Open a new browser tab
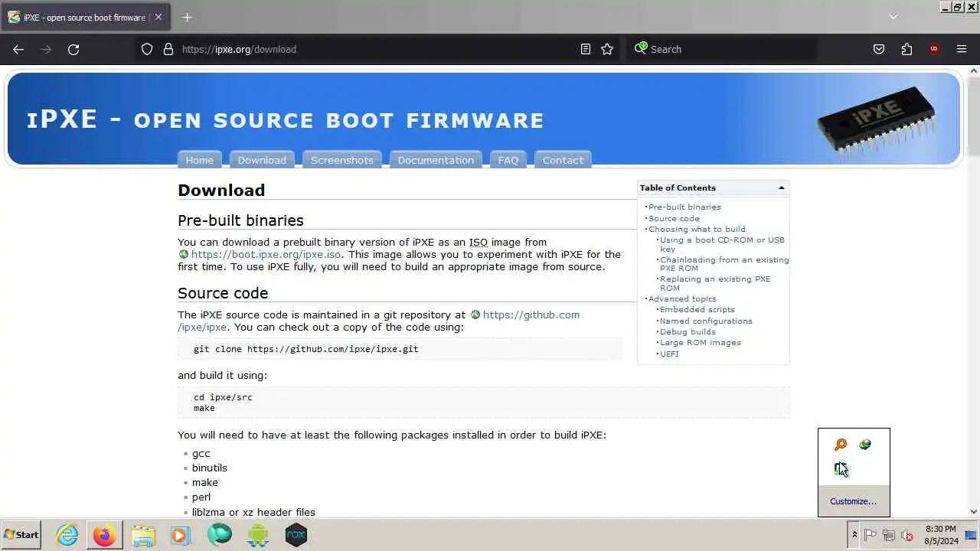Screen dimensions: 980x551 click(187, 17)
